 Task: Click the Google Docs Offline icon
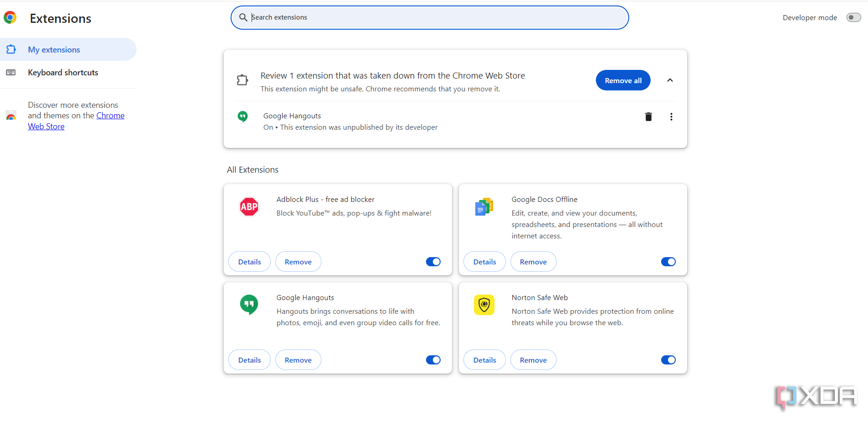[484, 206]
